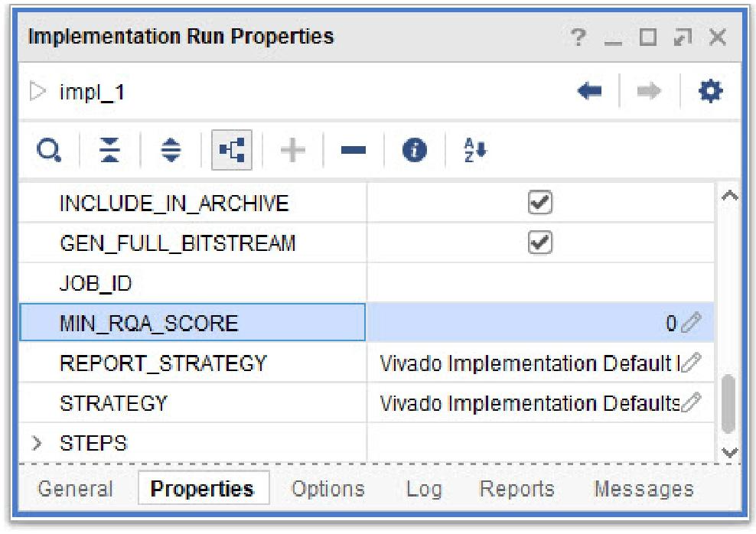Open the Options tab
This screenshot has width=756, height=534.
click(x=327, y=489)
